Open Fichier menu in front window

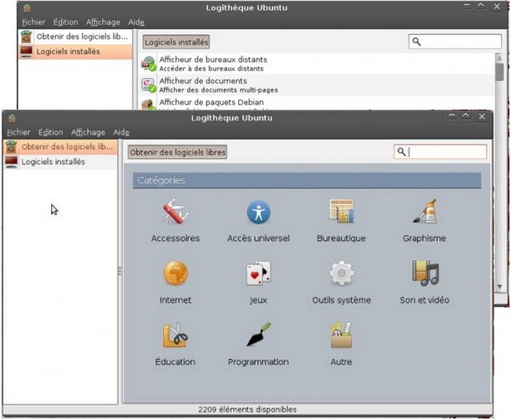tap(19, 133)
